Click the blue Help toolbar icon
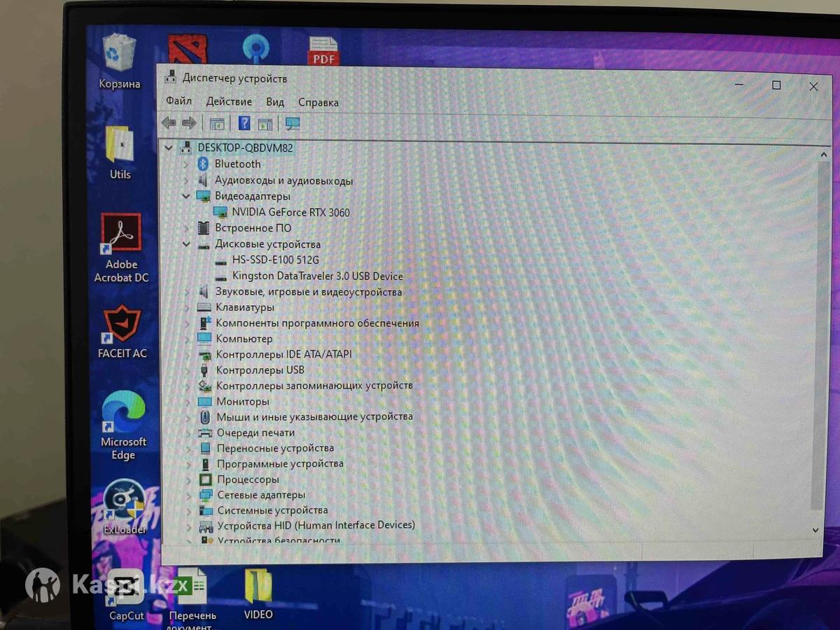840x630 pixels. tap(244, 123)
